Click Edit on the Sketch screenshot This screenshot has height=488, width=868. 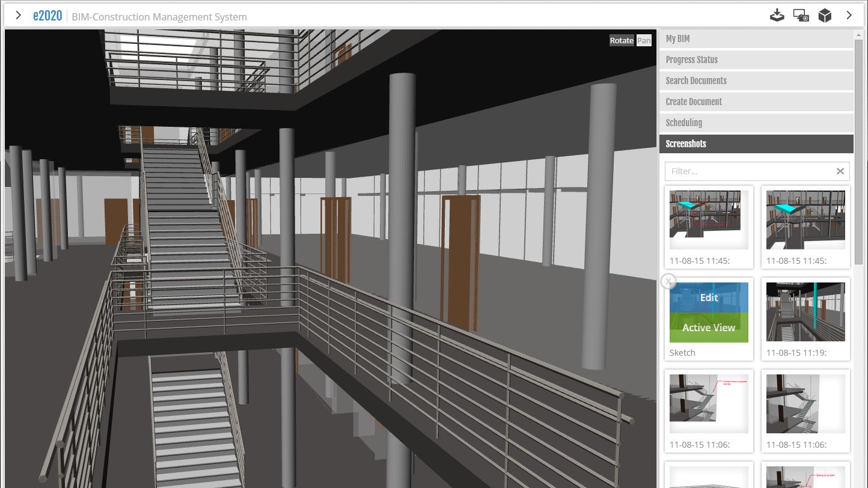[x=709, y=297]
